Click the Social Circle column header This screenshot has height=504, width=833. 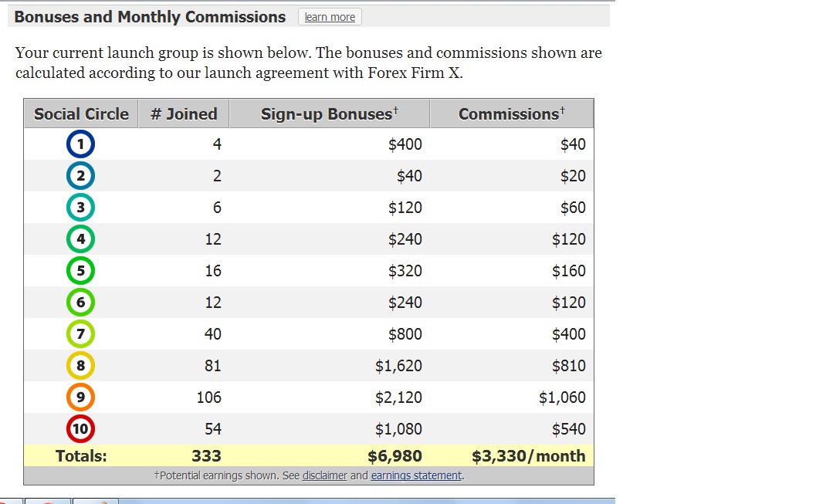[x=81, y=114]
